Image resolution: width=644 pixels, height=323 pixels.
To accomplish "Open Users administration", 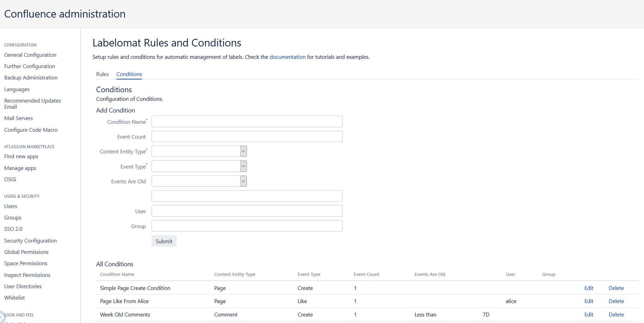I will pos(10,206).
